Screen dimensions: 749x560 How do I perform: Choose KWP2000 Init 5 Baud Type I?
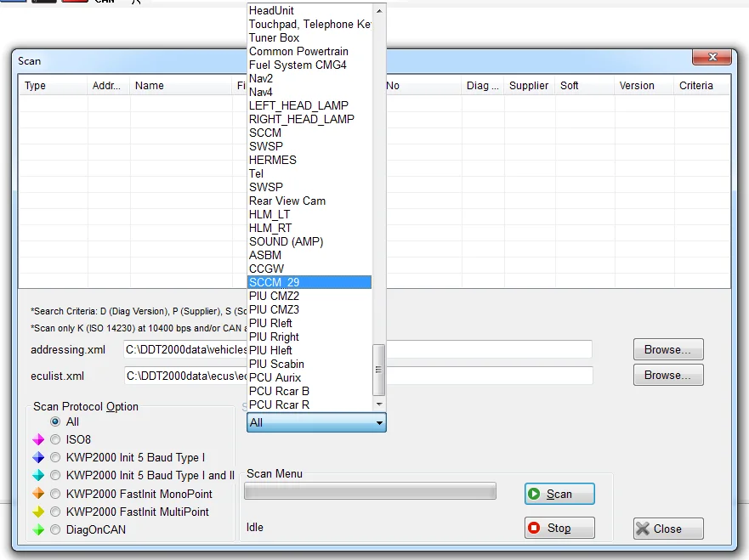(x=55, y=457)
